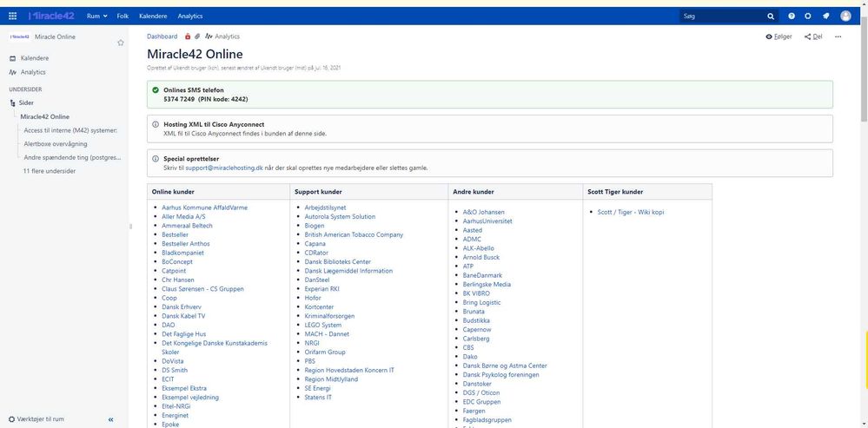Star the Miracle Online space
Image resolution: width=868 pixels, height=428 pixels.
tap(121, 43)
